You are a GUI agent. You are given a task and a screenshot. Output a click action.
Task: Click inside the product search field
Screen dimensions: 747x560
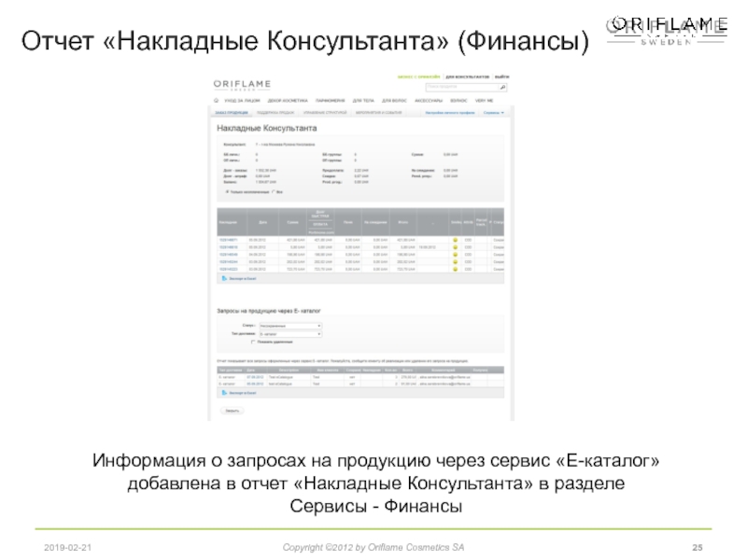(461, 87)
